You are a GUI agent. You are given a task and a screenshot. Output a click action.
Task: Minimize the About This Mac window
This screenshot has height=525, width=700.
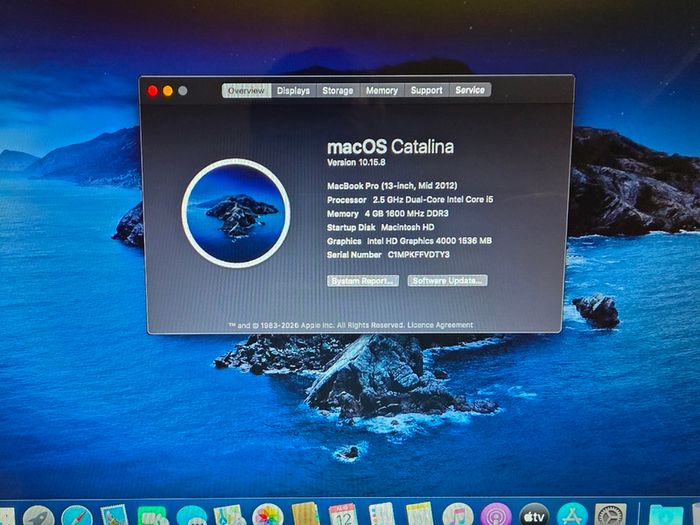[x=168, y=91]
